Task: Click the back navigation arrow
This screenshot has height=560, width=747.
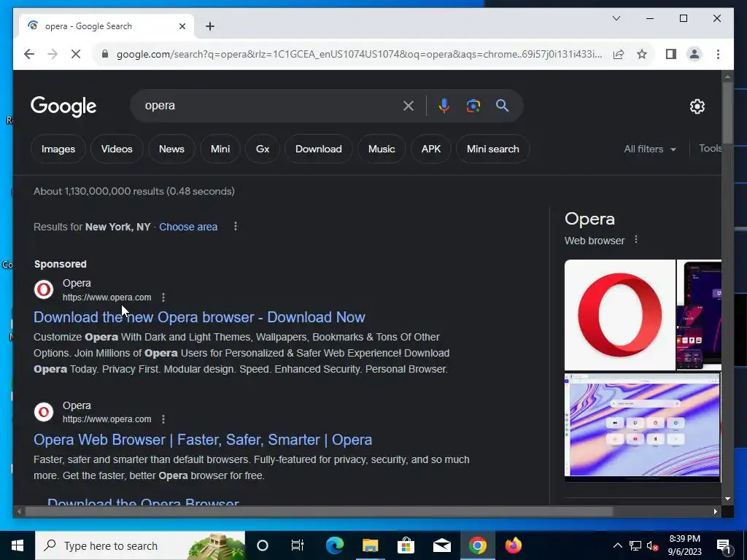Action: (x=29, y=54)
